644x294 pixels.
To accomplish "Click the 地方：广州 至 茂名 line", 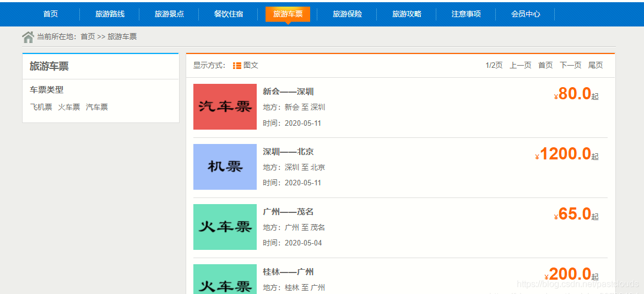I will 294,227.
